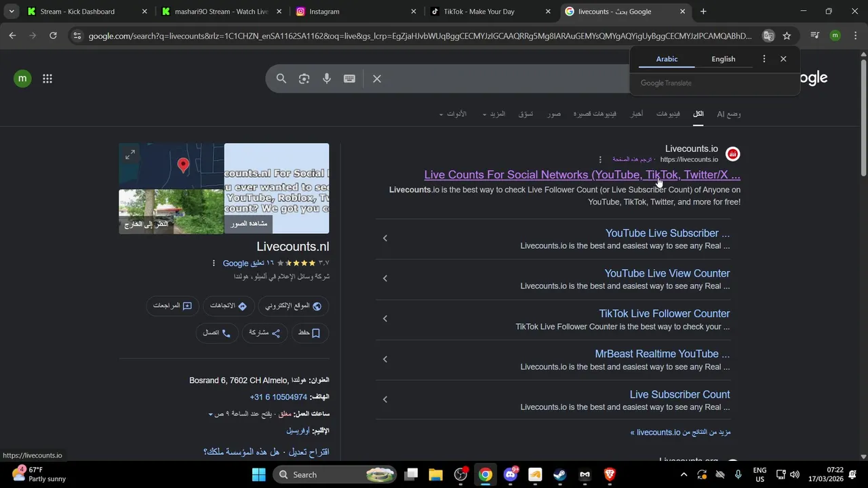Click the search magnifier icon in search box
The height and width of the screenshot is (488, 868).
tap(281, 79)
